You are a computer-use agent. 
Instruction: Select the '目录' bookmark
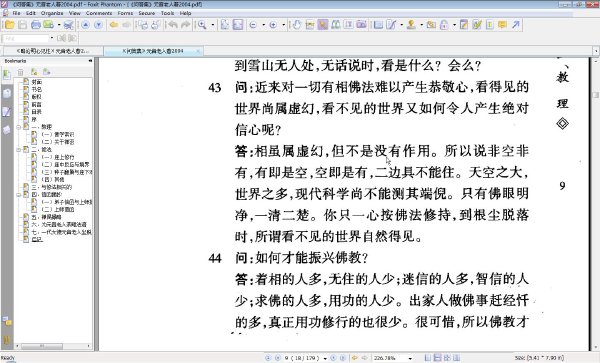36,112
